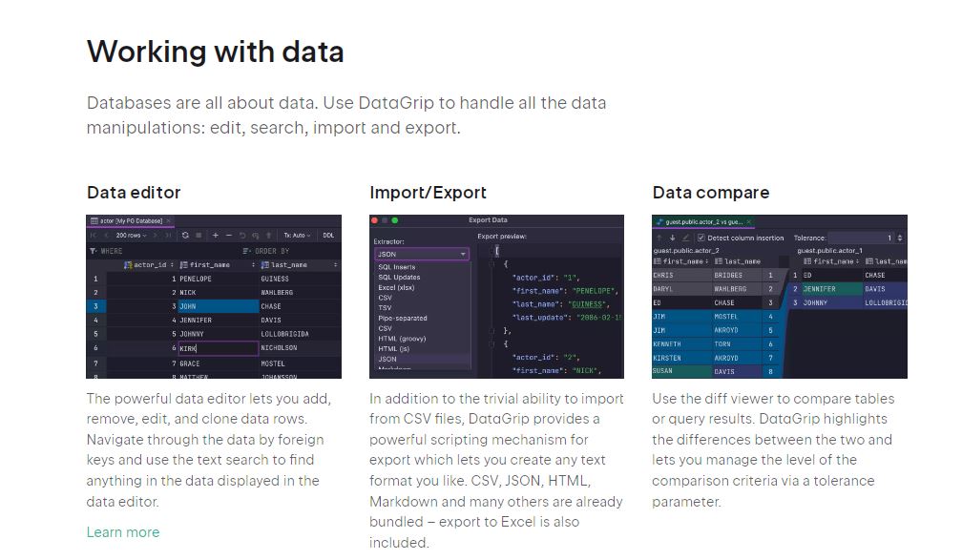Submit changes with the upload arrow icon
The width and height of the screenshot is (962, 560).
(267, 235)
